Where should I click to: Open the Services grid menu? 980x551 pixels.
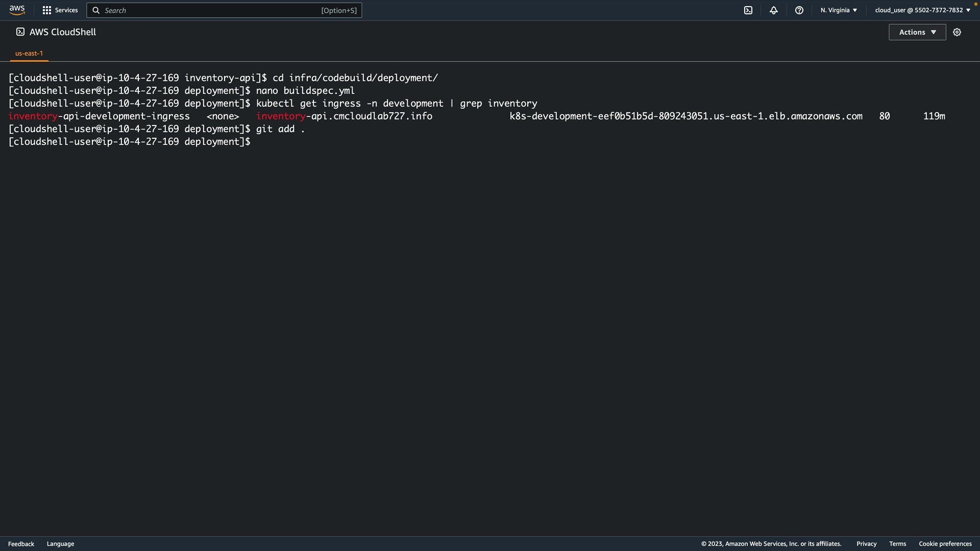(x=47, y=10)
